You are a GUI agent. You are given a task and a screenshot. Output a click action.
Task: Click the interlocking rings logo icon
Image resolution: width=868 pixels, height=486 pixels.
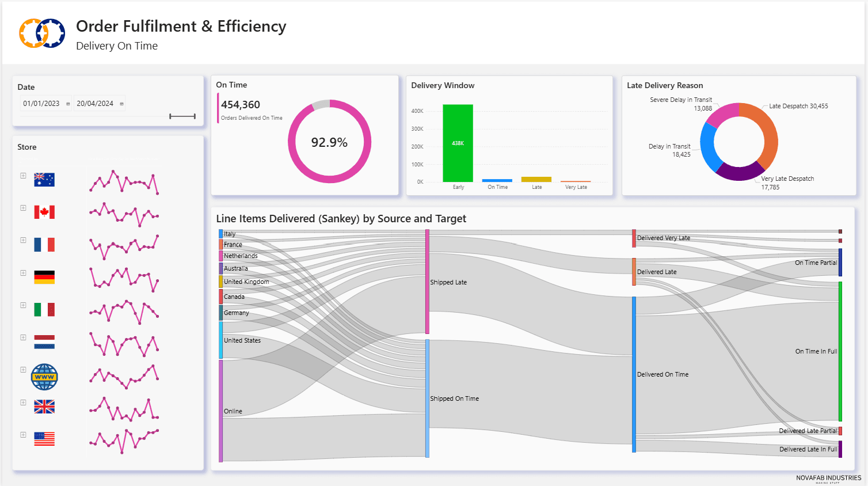coord(41,33)
